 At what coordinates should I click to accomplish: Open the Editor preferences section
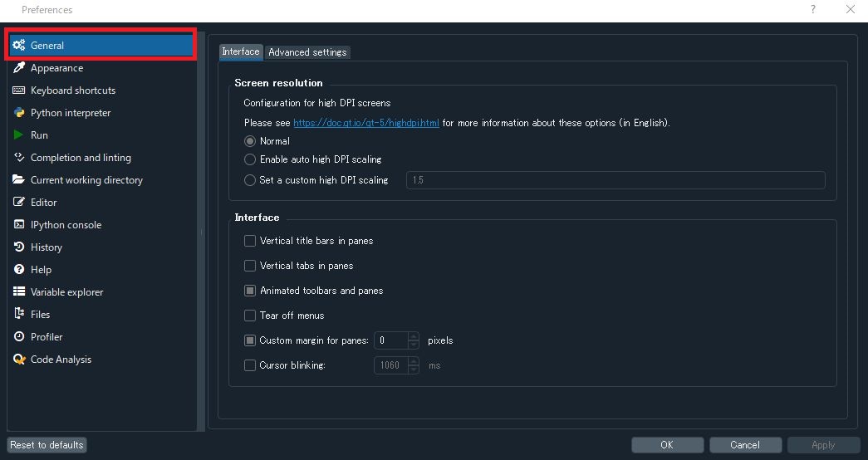click(44, 203)
